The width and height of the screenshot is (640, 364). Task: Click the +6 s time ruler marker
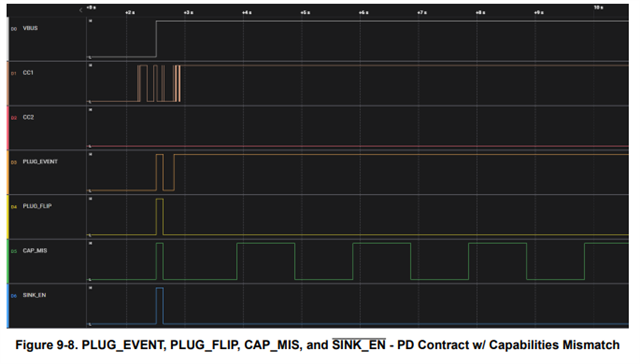(363, 13)
